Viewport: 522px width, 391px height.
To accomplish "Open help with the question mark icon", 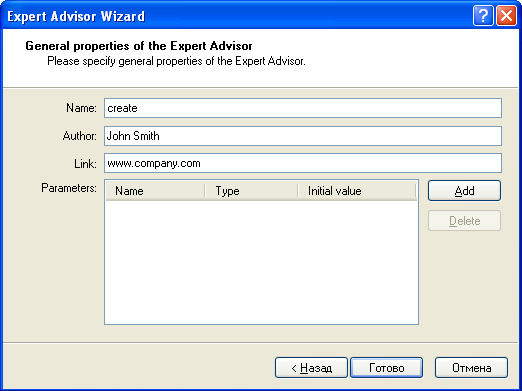I will pos(483,16).
